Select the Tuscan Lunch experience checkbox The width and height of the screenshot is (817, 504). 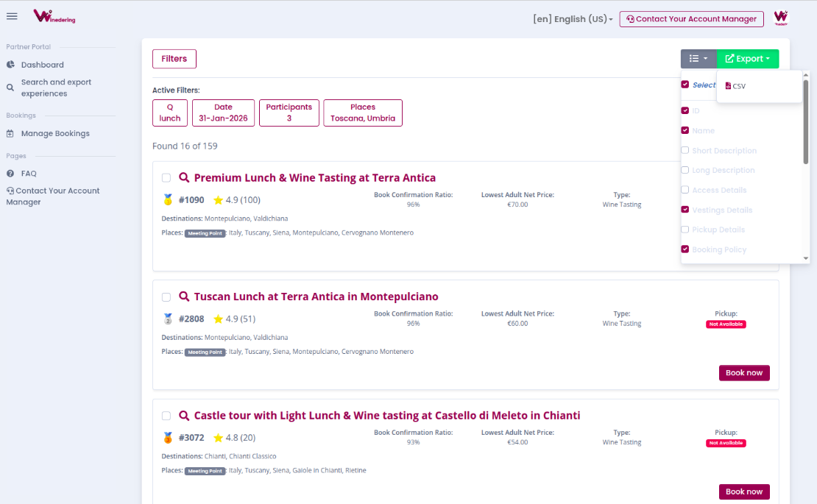pos(166,297)
